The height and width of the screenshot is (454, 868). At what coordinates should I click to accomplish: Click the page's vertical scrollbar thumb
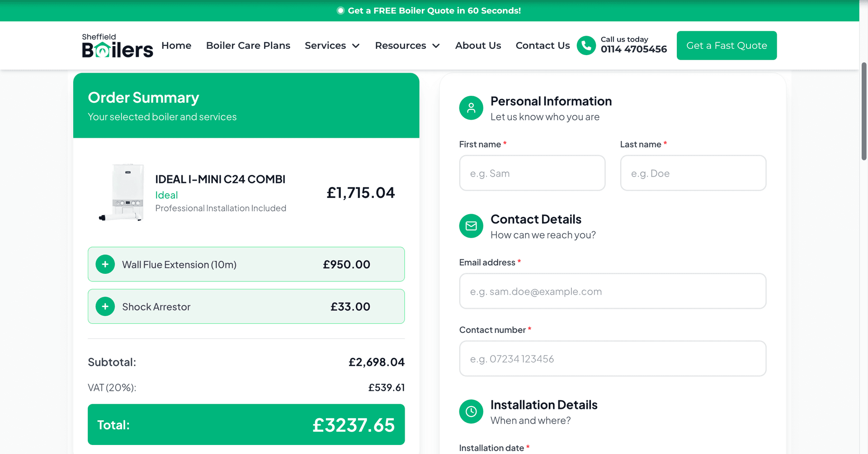click(x=864, y=111)
